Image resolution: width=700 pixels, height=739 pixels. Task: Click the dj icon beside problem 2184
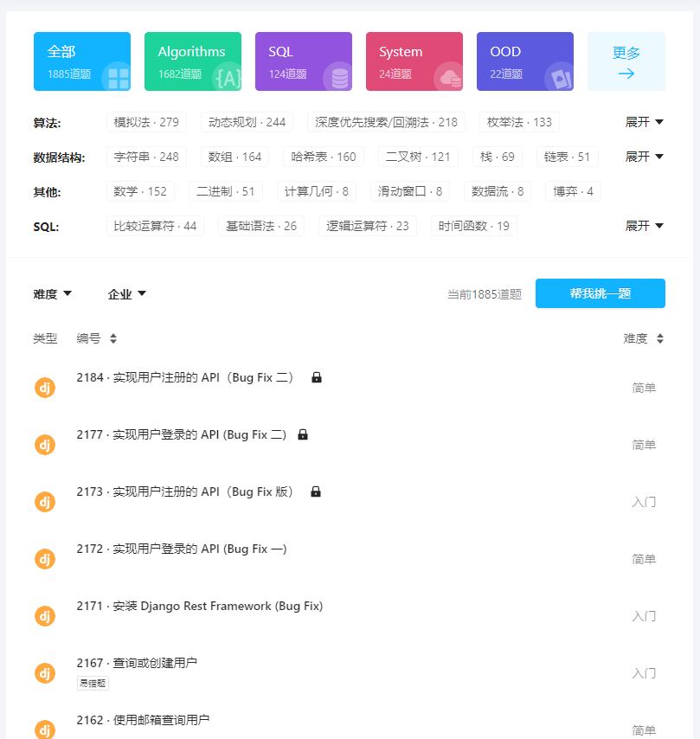click(x=45, y=387)
